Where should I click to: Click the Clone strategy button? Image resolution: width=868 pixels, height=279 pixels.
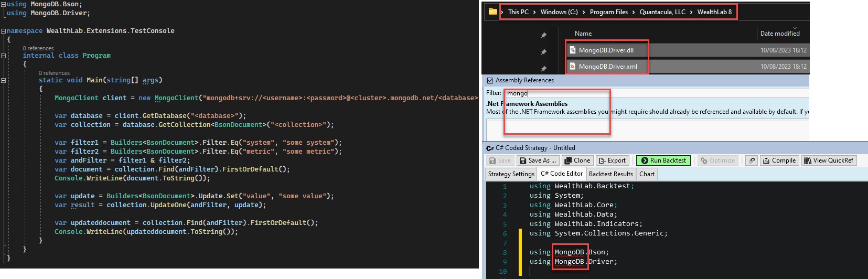pos(577,160)
